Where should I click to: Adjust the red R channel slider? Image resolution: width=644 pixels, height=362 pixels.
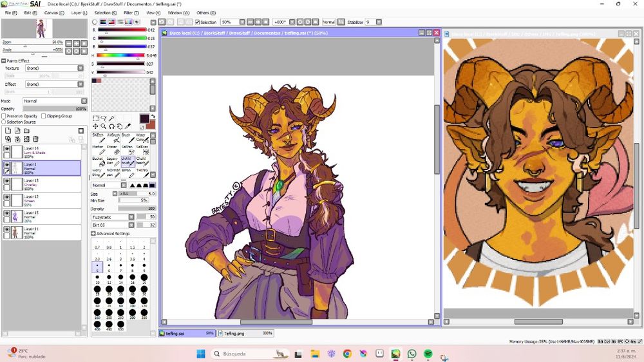(122, 30)
